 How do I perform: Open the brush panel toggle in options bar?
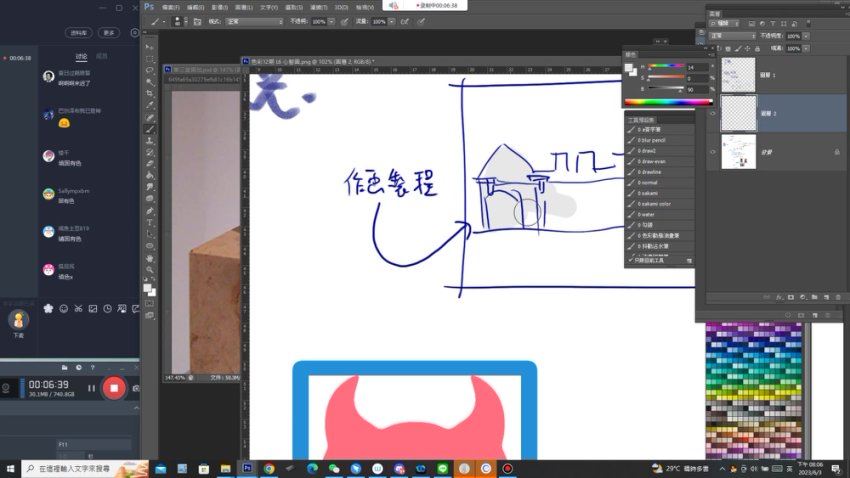(x=197, y=22)
